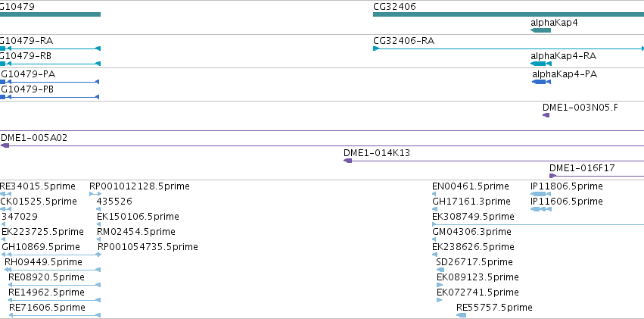Image resolution: width=644 pixels, height=319 pixels.
Task: Click the SD26717.5prime EST glyph
Action: pyautogui.click(x=440, y=270)
